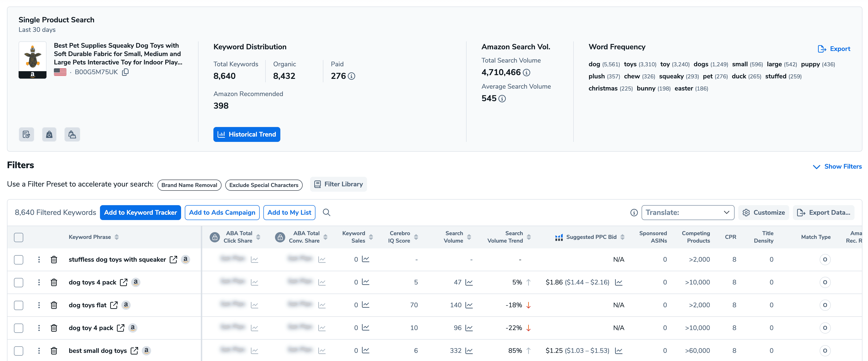Click the CPR column header
The width and height of the screenshot is (868, 361).
pyautogui.click(x=730, y=237)
